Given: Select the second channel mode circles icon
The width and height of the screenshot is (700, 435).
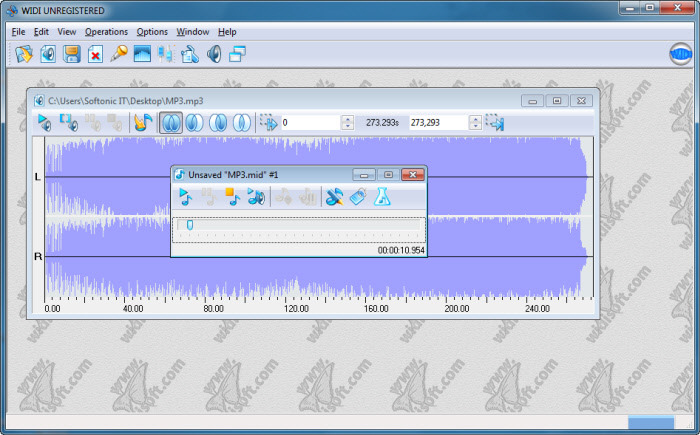Looking at the screenshot, I should (194, 122).
